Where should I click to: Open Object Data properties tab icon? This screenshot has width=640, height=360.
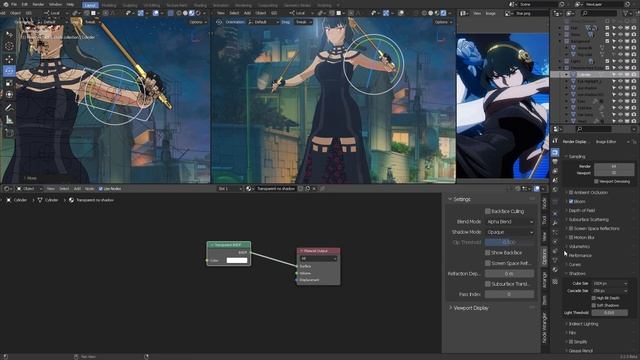pyautogui.click(x=555, y=260)
